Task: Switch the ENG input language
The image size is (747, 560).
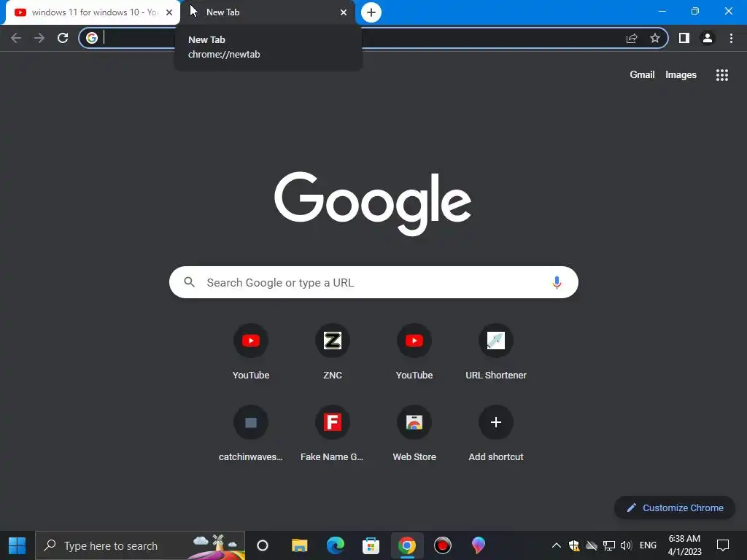Action: (x=648, y=545)
